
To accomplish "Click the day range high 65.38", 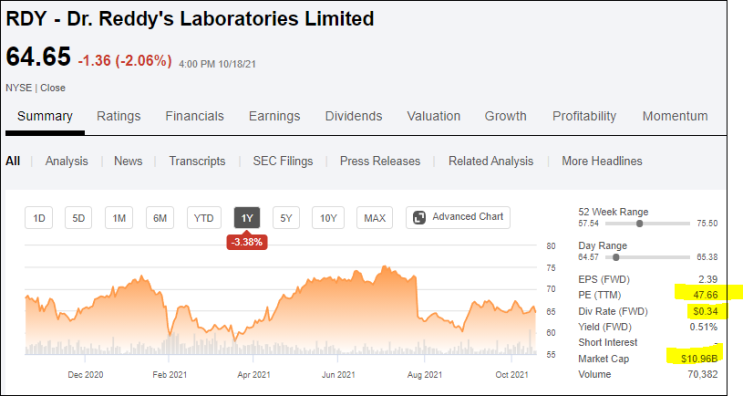I will [707, 257].
